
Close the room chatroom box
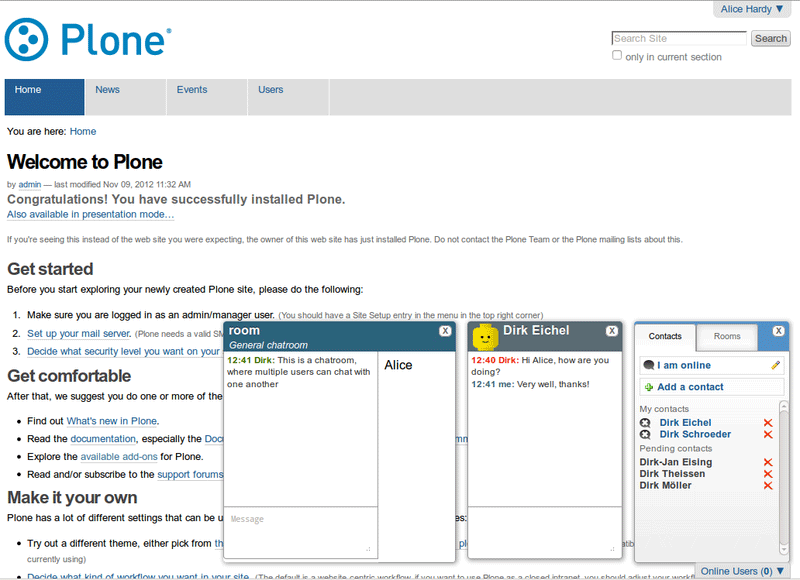coord(445,331)
